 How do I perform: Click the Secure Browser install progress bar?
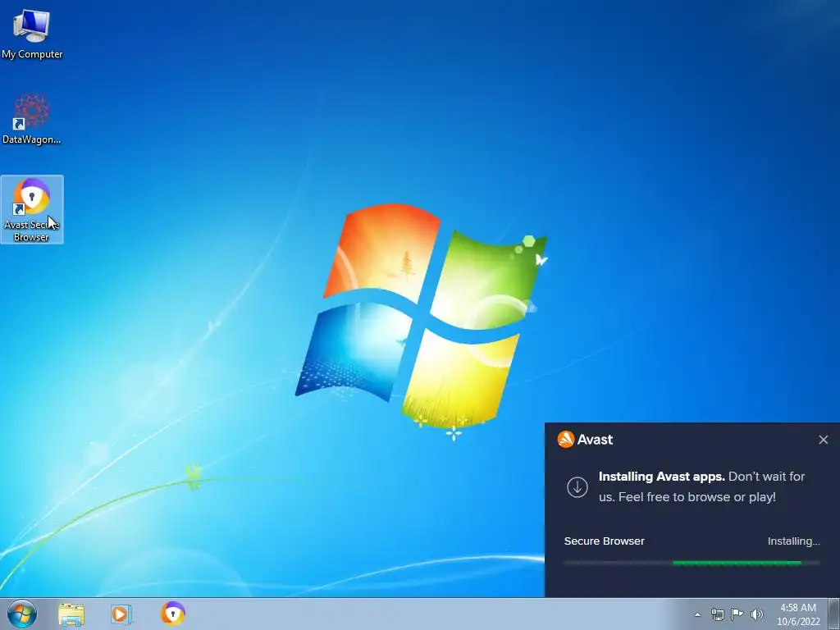click(692, 563)
